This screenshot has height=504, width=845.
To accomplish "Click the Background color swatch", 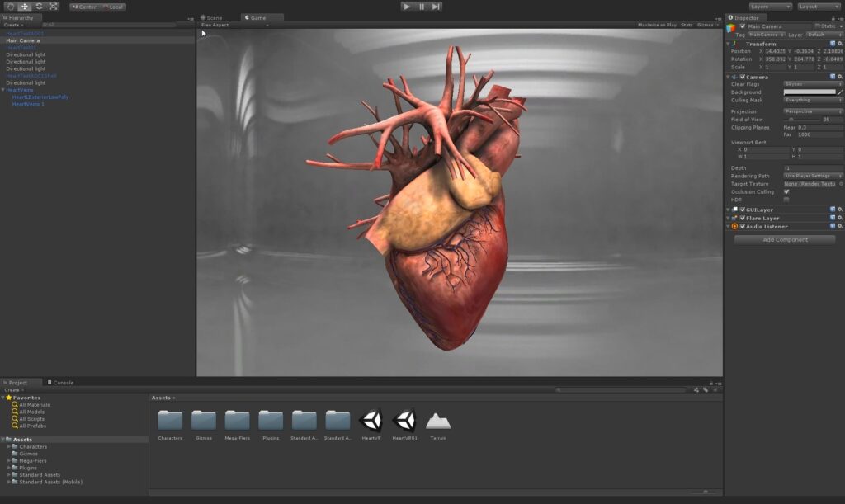I will (809, 92).
